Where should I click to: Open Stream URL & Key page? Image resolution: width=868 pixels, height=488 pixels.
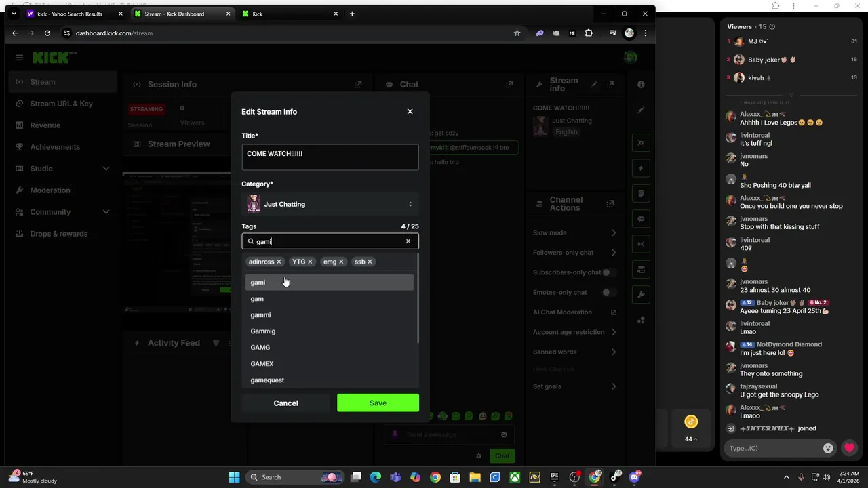click(x=63, y=104)
